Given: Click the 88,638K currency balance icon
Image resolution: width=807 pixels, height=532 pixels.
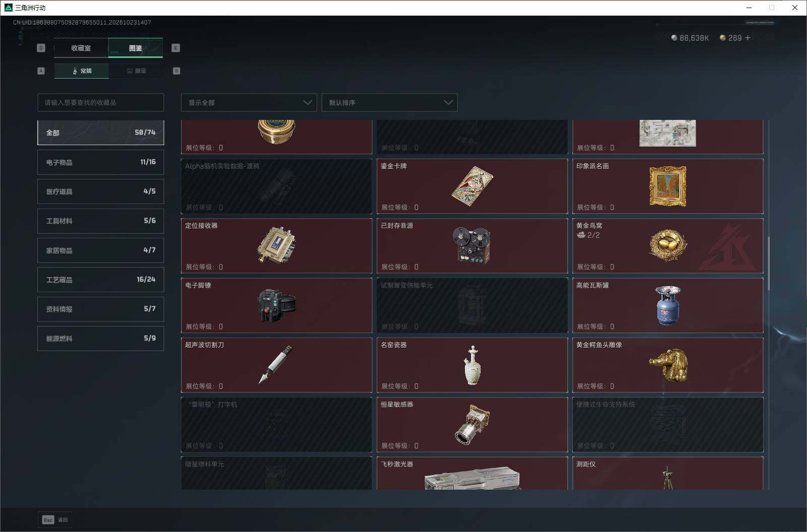Looking at the screenshot, I should [x=674, y=38].
